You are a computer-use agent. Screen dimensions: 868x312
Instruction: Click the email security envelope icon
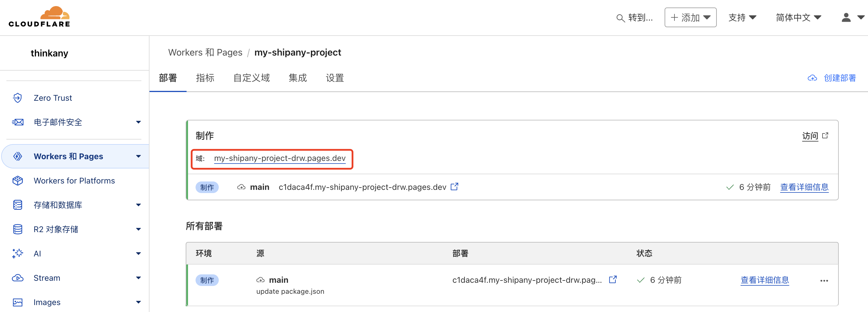(17, 122)
